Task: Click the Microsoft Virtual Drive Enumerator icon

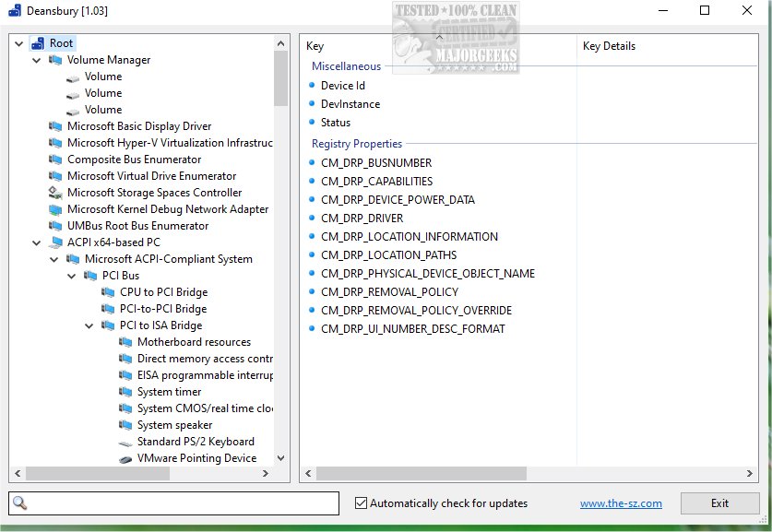Action: (55, 176)
